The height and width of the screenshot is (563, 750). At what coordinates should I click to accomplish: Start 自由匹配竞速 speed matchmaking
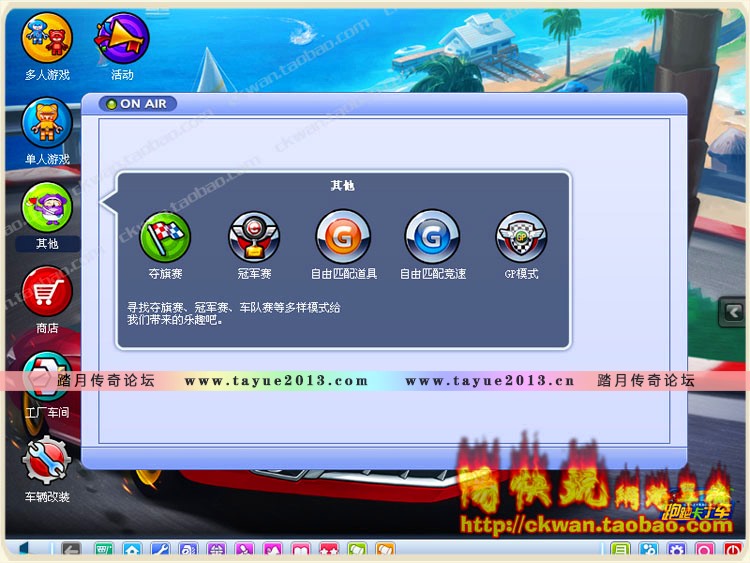[x=432, y=237]
